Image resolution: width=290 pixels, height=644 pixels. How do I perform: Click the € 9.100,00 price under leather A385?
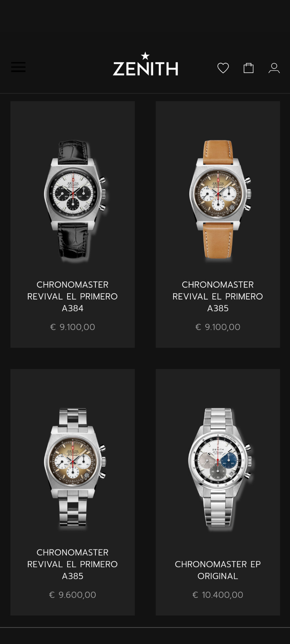[x=218, y=327]
